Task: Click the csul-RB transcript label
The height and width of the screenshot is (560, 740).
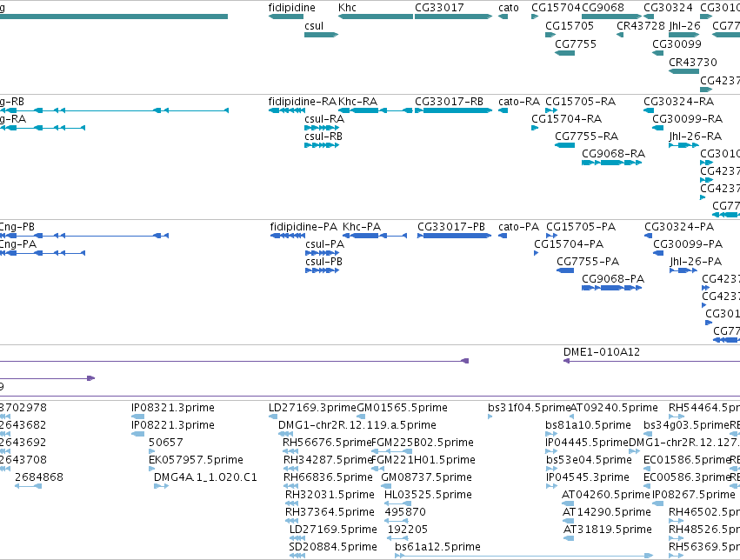Action: (x=323, y=137)
